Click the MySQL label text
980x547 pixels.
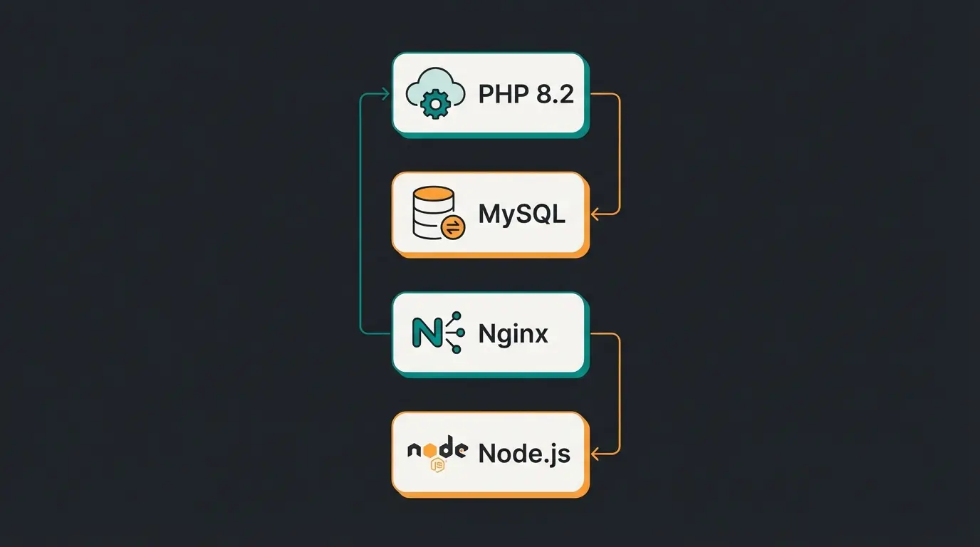pos(521,214)
